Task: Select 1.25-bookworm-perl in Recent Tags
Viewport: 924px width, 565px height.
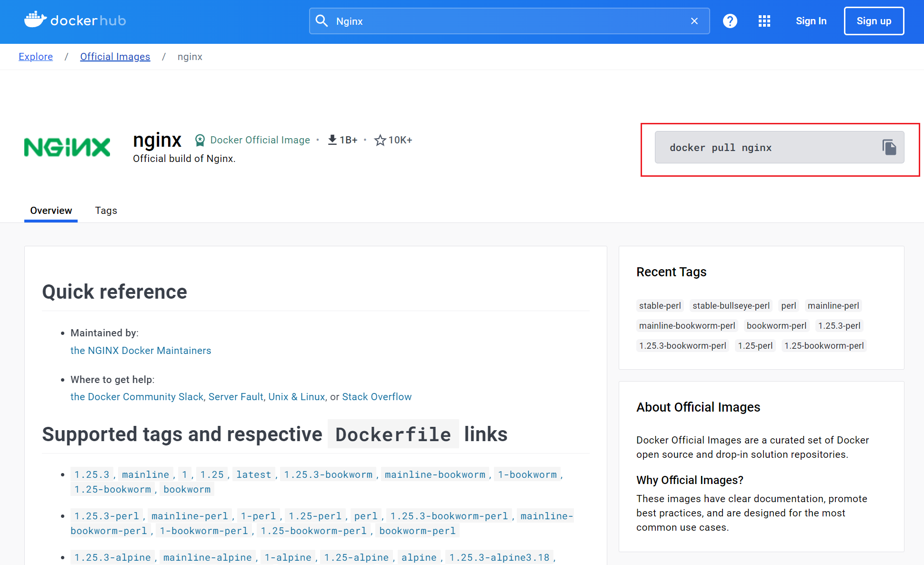Action: click(824, 346)
